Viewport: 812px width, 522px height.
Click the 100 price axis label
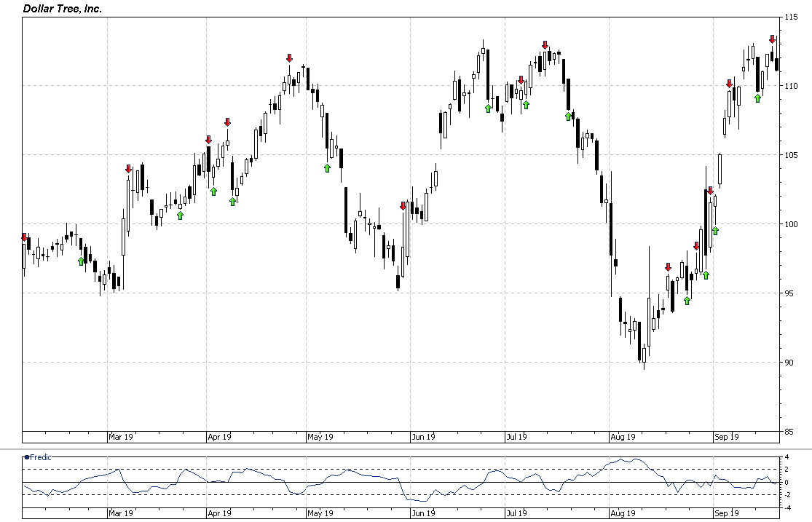coord(790,224)
